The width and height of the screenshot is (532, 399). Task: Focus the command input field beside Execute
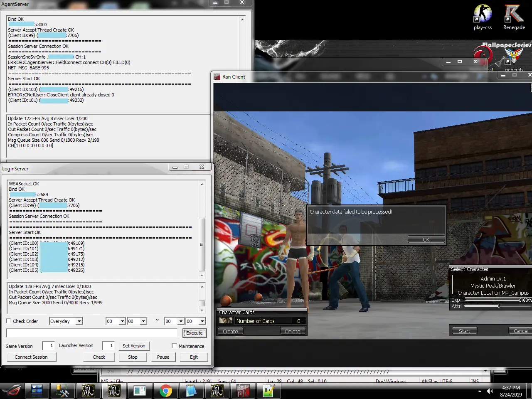(92, 333)
